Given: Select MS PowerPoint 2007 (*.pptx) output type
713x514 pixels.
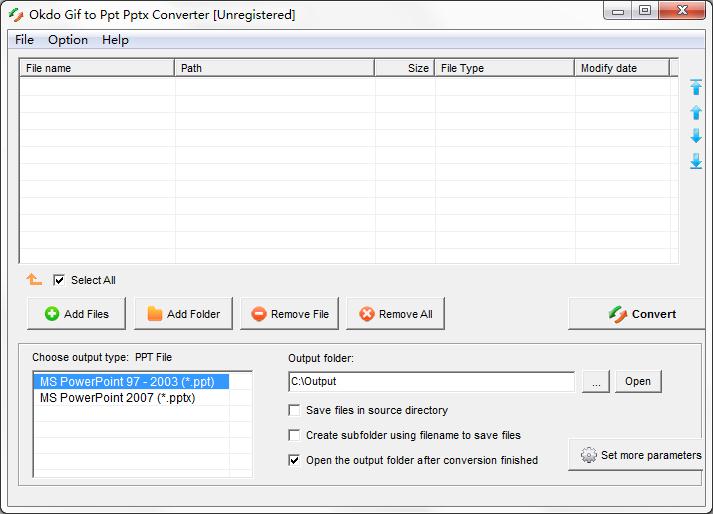Looking at the screenshot, I should [x=117, y=397].
